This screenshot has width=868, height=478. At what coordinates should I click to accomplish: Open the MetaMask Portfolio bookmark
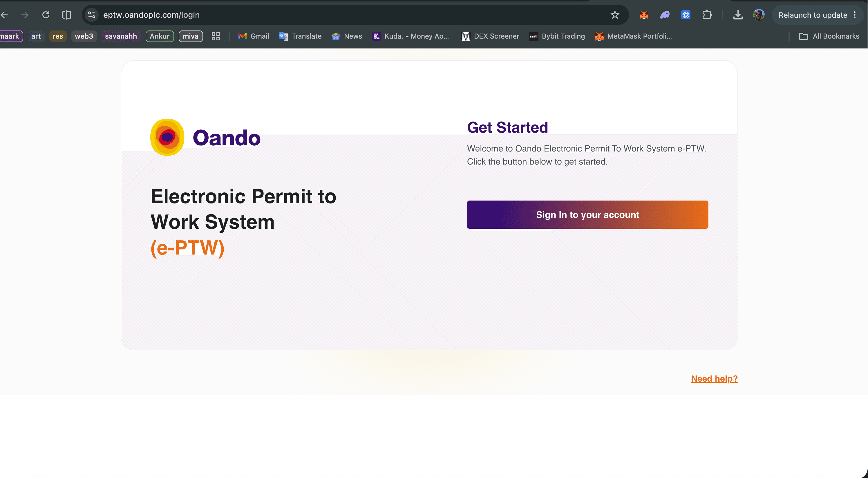tap(634, 36)
